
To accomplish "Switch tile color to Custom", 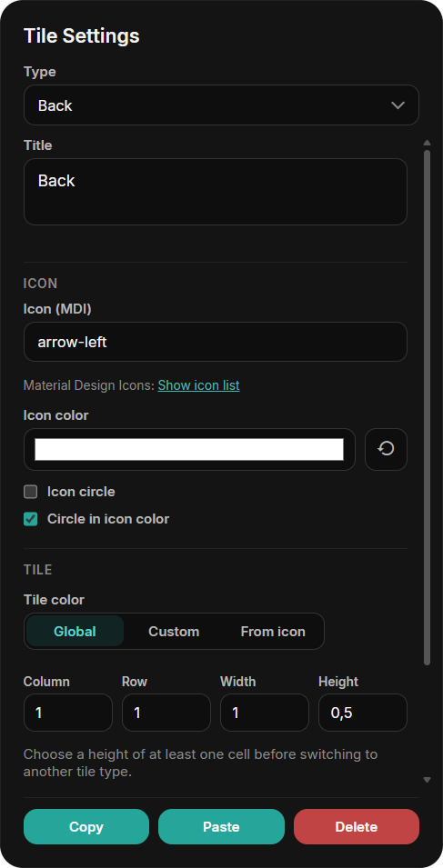I will (x=174, y=631).
